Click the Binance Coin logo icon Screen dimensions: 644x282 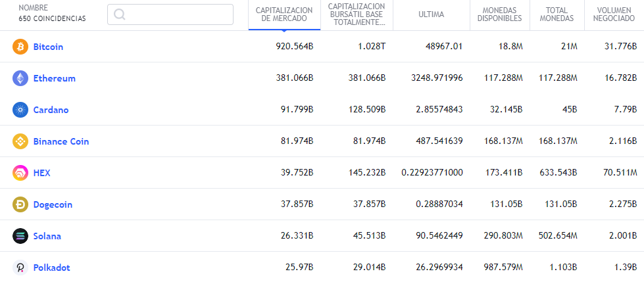20,141
